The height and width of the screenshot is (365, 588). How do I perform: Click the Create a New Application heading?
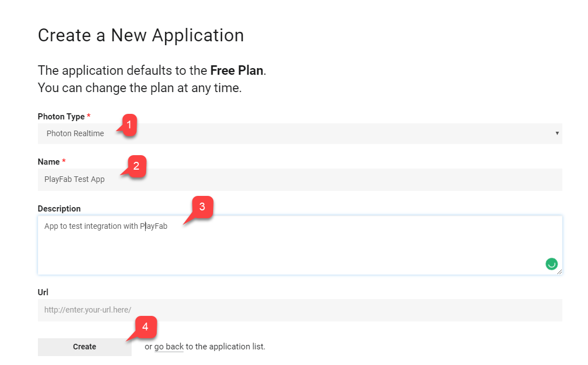click(141, 36)
